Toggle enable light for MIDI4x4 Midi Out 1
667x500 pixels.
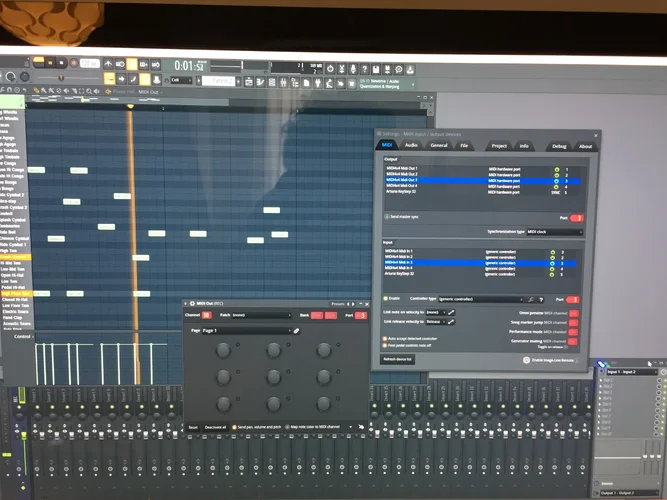556,169
